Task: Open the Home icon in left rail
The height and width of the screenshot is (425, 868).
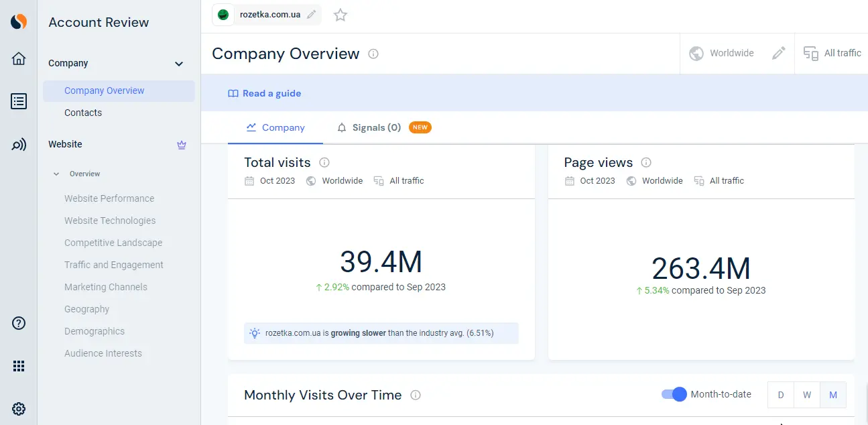Action: pos(19,59)
